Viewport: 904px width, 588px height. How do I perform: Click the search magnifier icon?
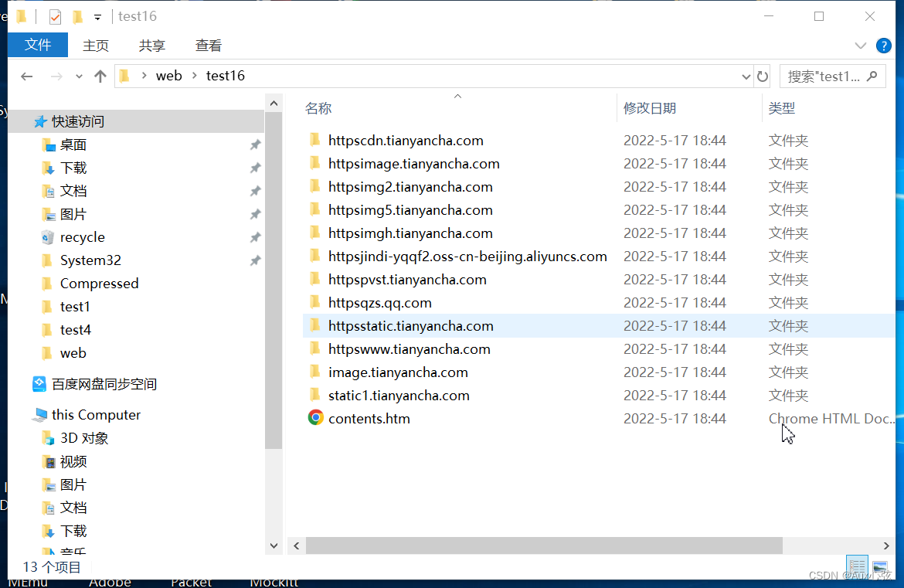872,76
